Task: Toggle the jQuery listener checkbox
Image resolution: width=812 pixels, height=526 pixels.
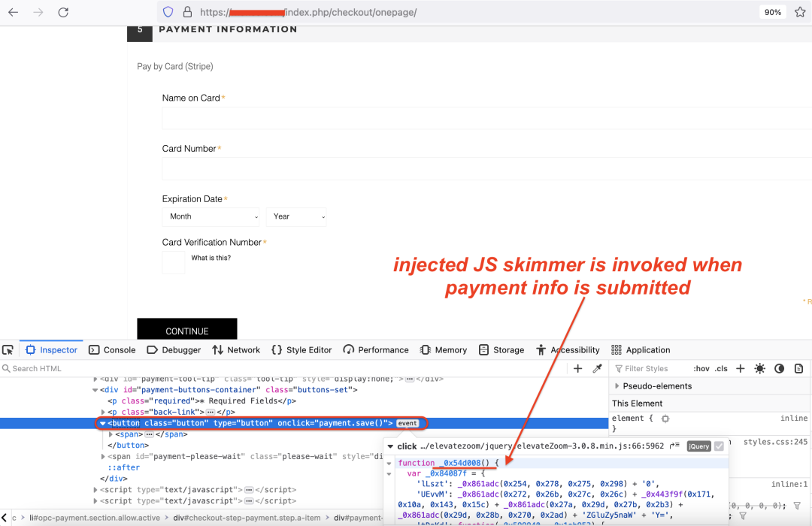Action: coord(720,446)
